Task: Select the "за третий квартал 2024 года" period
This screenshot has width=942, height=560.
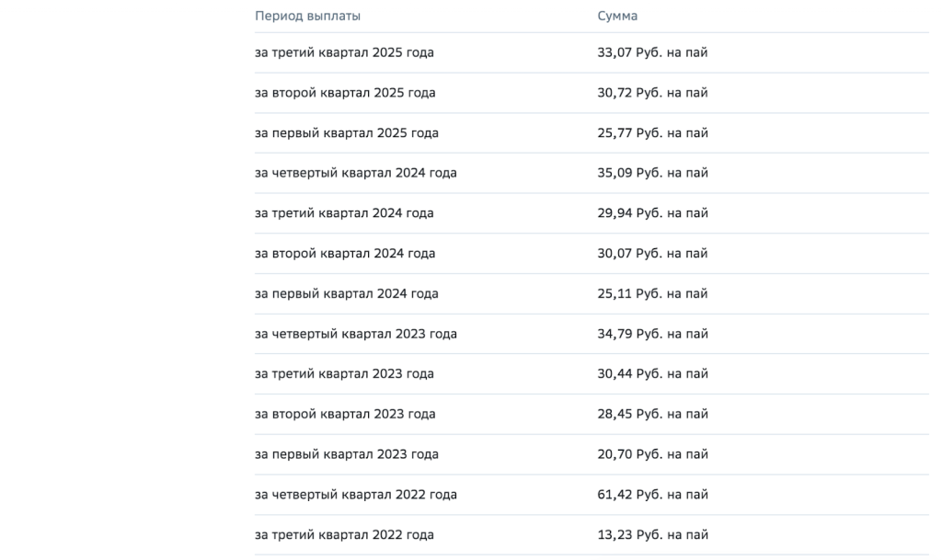Action: [x=344, y=213]
